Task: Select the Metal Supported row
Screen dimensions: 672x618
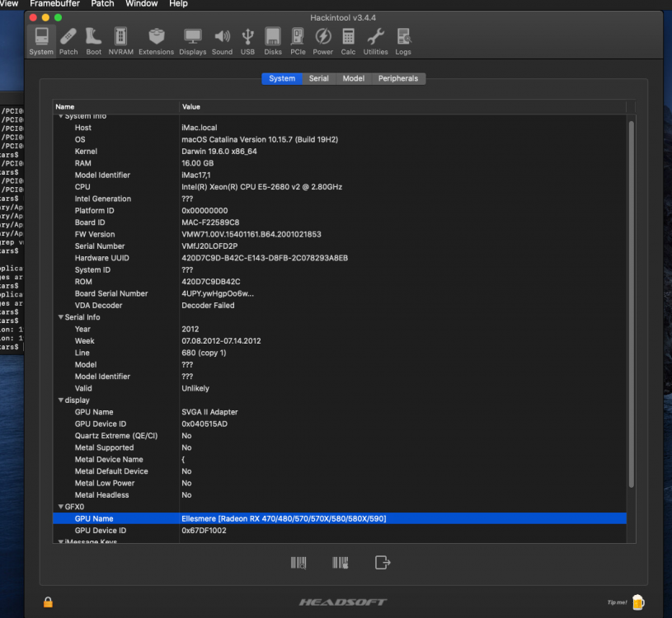Action: point(340,447)
